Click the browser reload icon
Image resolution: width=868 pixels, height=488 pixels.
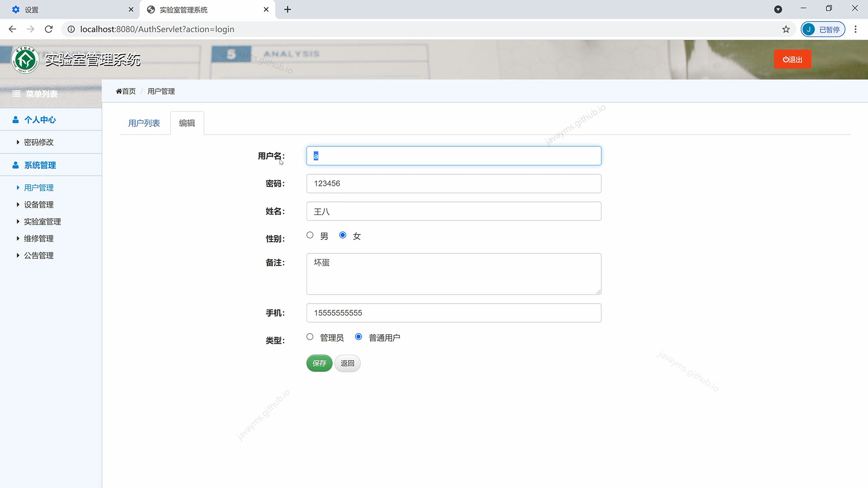(49, 29)
